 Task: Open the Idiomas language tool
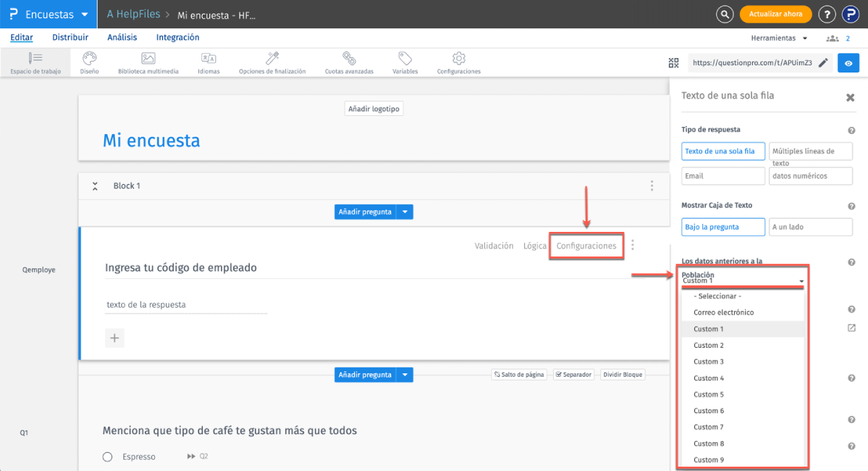(x=208, y=62)
